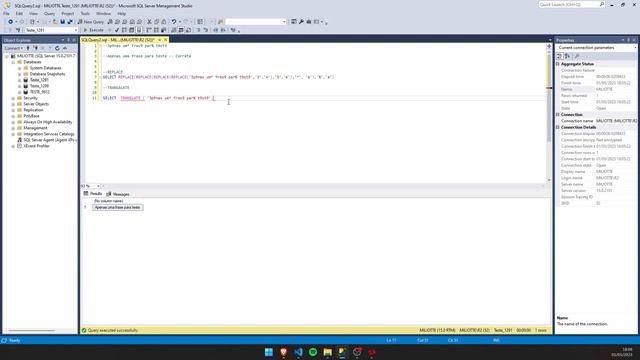Open the Edit menu
Image resolution: width=640 pixels, height=360 pixels.
click(19, 13)
